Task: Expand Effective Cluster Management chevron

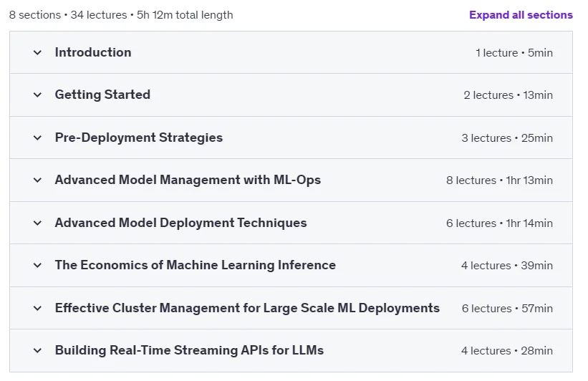Action: (37, 308)
